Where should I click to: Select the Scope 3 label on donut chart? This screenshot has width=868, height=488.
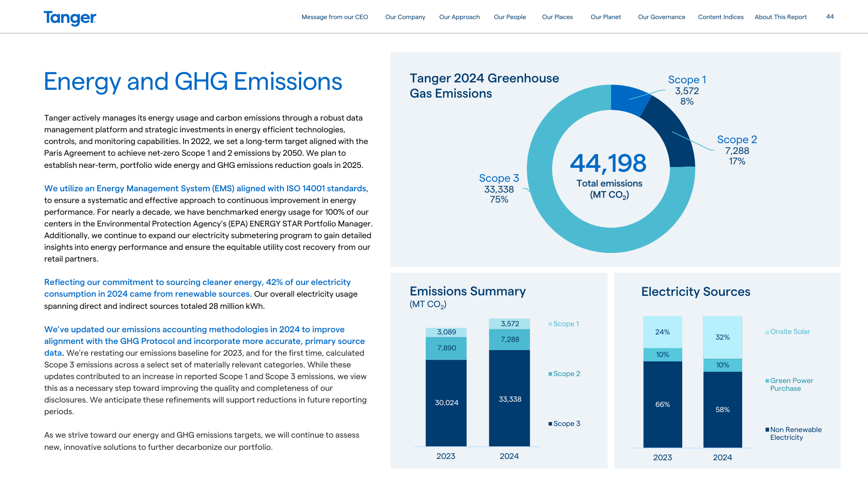(x=499, y=178)
